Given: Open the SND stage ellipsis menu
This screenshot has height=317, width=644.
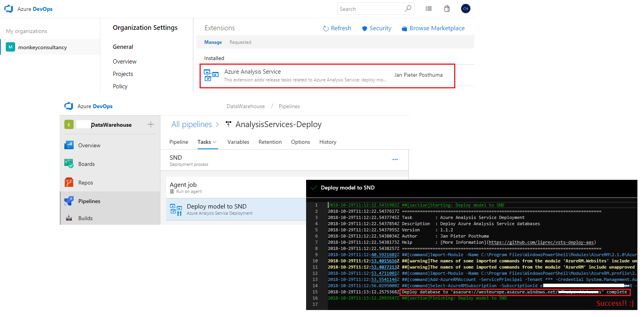Looking at the screenshot, I should [395, 159].
